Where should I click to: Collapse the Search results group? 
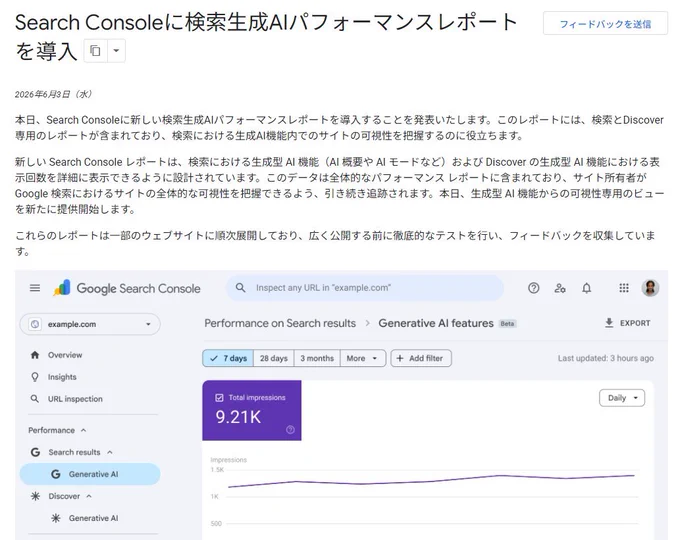click(110, 452)
